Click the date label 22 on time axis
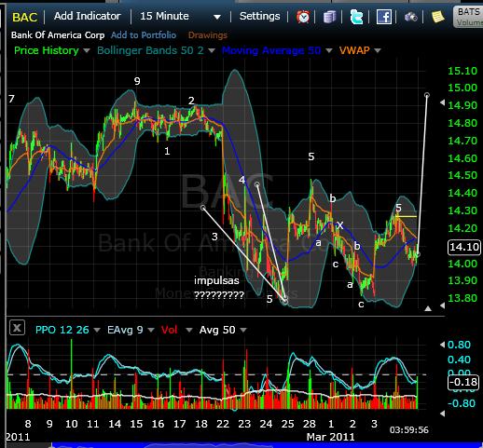The width and height of the screenshot is (483, 448). (223, 424)
